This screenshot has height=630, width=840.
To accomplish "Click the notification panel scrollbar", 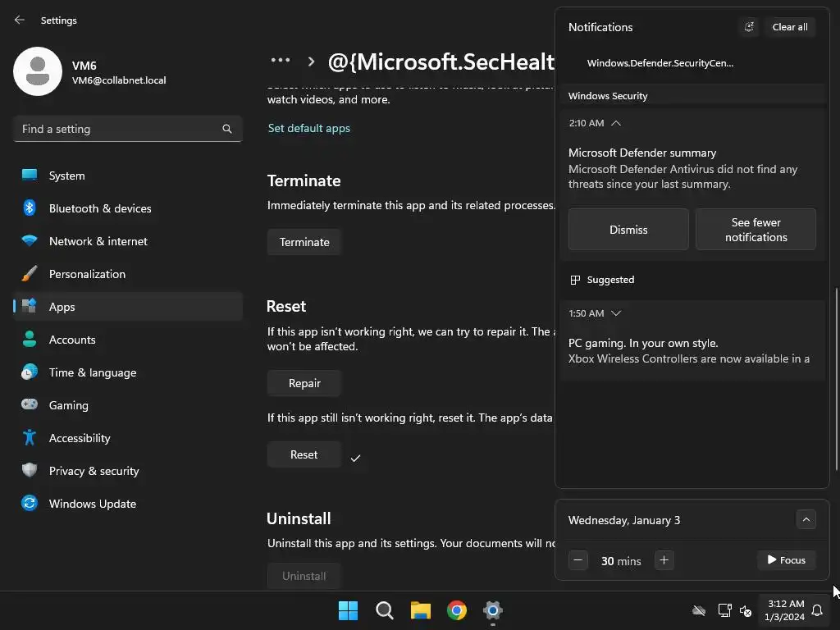I will click(x=836, y=379).
